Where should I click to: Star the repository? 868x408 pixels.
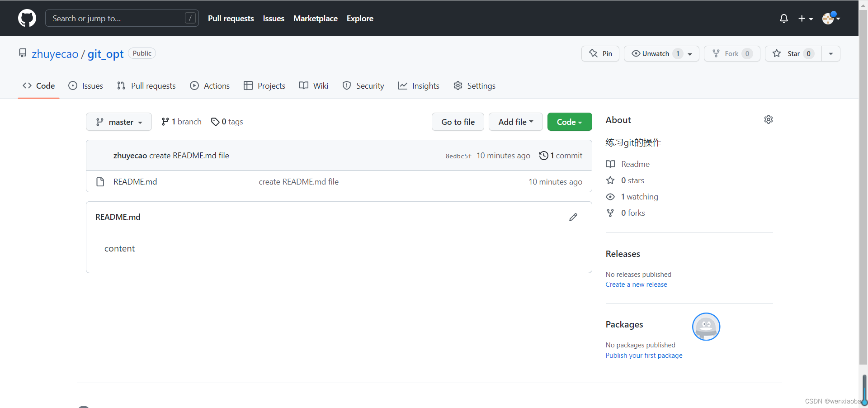click(793, 53)
